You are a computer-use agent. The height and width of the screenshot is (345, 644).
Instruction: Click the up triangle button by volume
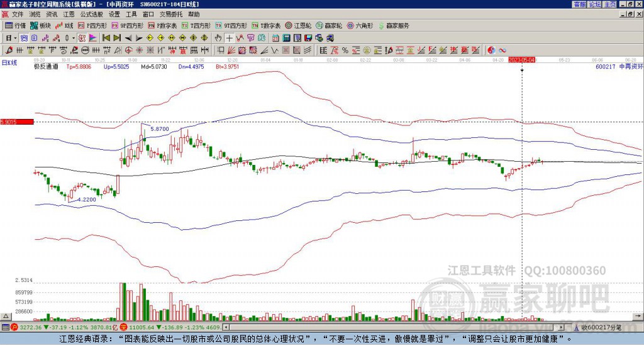point(5,316)
